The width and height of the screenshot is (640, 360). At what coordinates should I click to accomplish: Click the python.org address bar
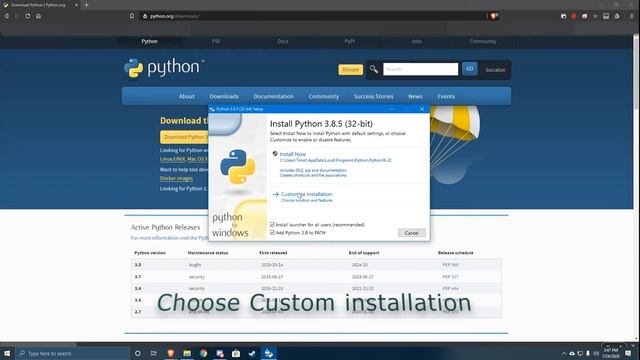(x=314, y=16)
